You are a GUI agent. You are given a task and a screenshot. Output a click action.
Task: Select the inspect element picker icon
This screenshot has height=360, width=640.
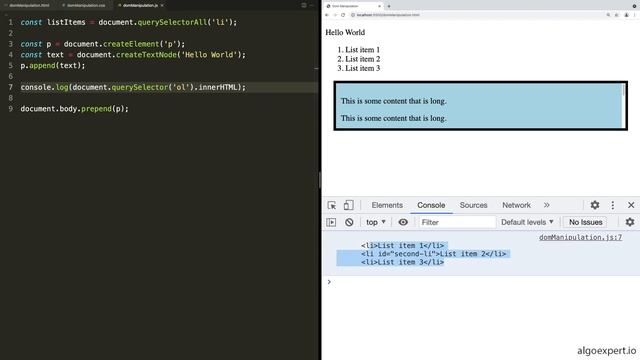tap(332, 205)
